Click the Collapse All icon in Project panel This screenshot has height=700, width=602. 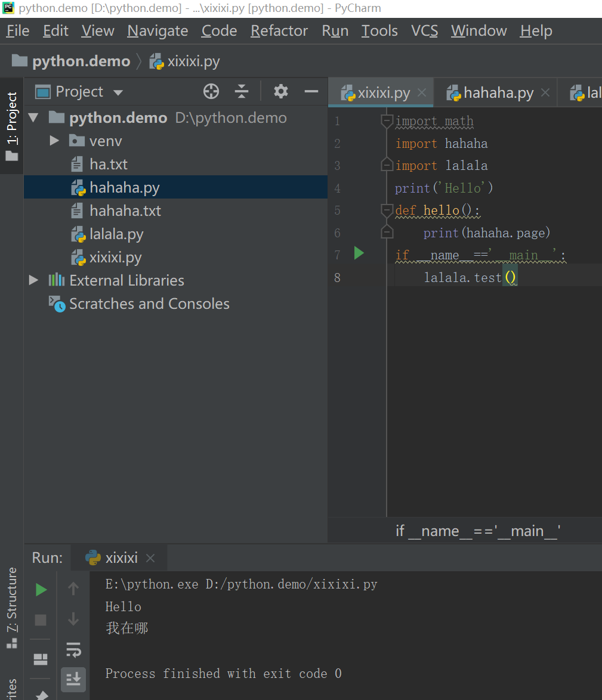[x=242, y=91]
